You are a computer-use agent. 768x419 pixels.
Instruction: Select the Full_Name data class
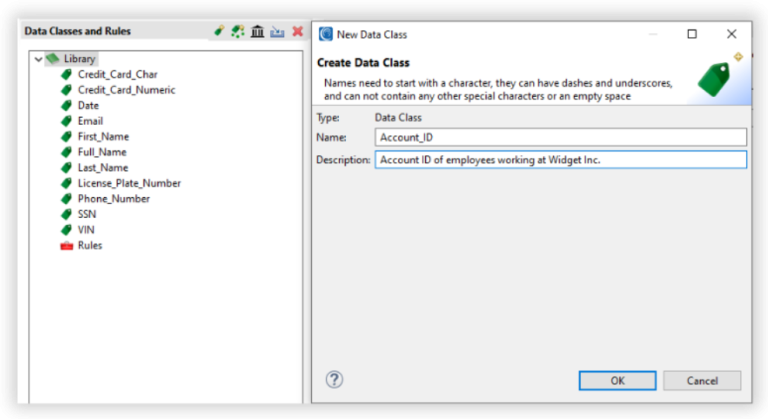pos(102,152)
